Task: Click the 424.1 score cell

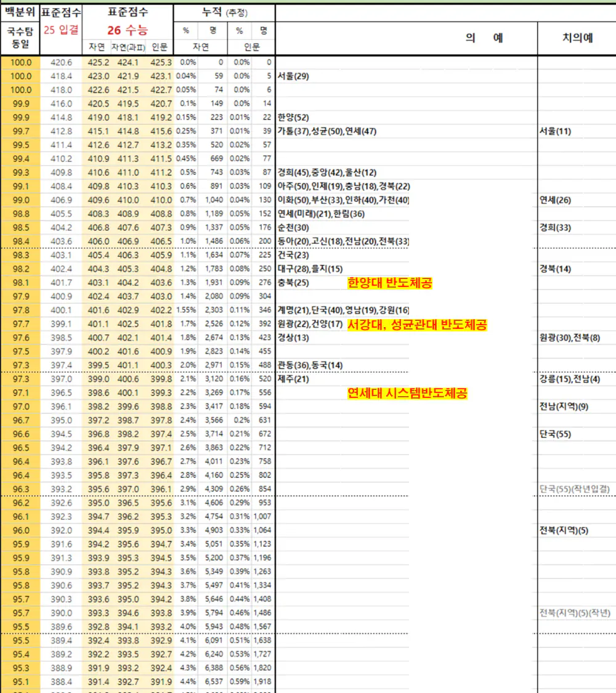Action: click(128, 62)
